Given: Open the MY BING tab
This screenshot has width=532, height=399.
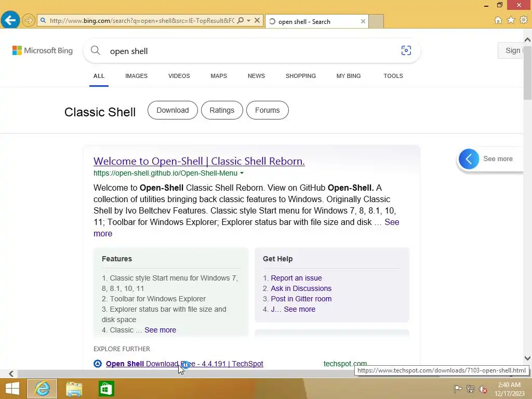Looking at the screenshot, I should [349, 76].
